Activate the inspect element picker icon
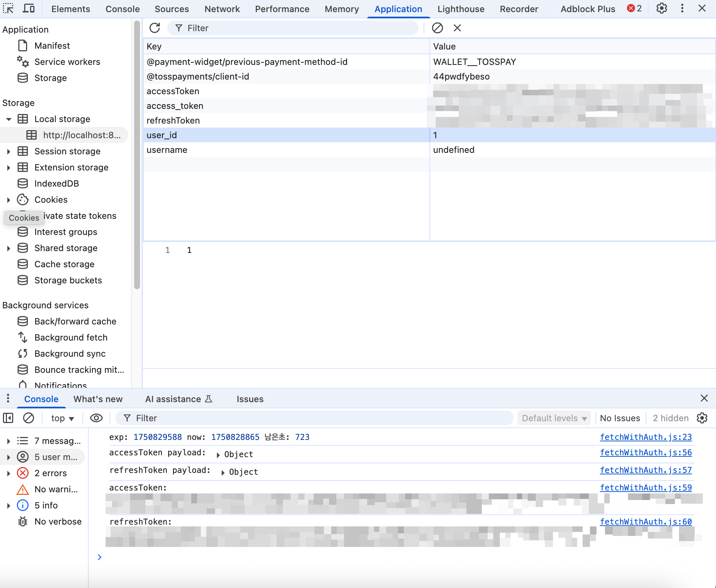 point(8,8)
